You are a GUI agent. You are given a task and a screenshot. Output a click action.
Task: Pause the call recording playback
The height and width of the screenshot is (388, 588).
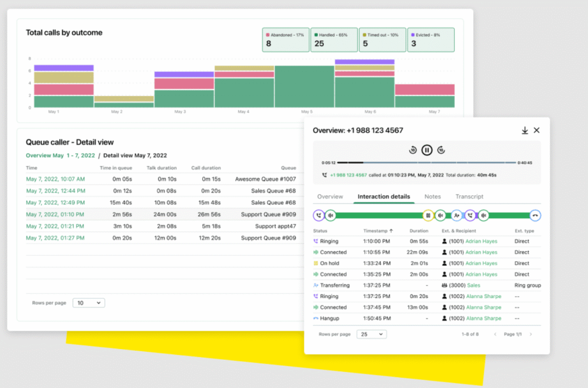click(427, 150)
